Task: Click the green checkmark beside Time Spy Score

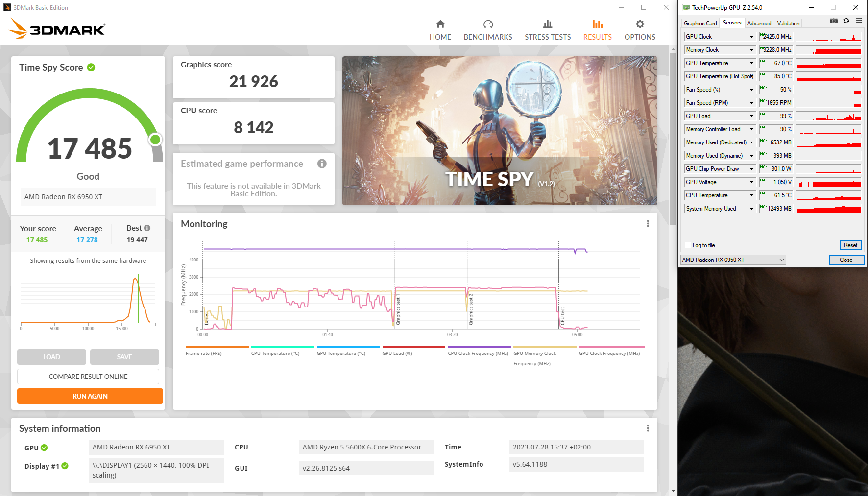Action: [x=91, y=67]
